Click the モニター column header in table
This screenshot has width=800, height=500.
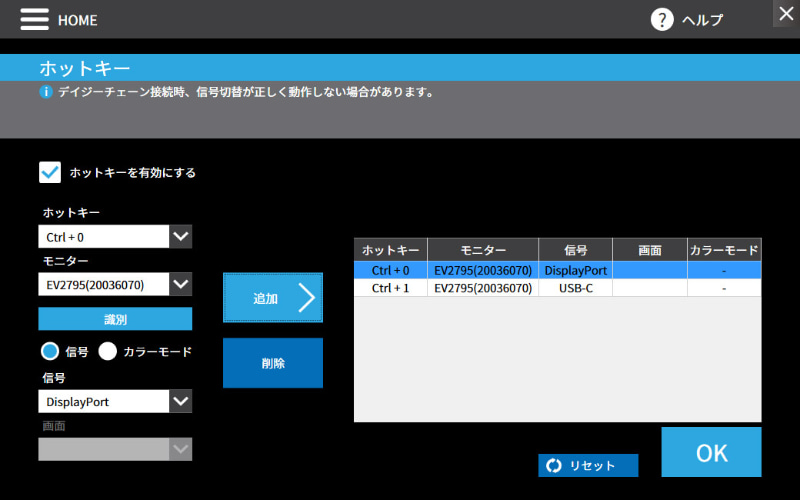tap(483, 250)
